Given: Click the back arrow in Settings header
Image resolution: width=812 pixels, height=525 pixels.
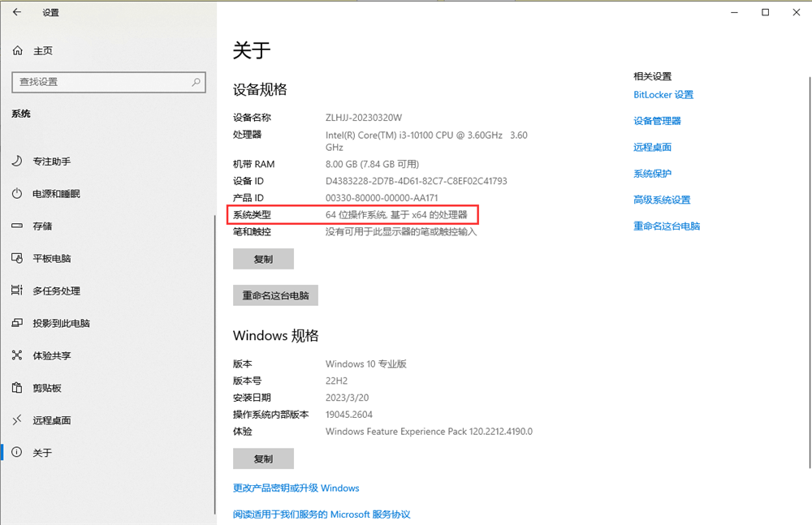Looking at the screenshot, I should point(17,12).
